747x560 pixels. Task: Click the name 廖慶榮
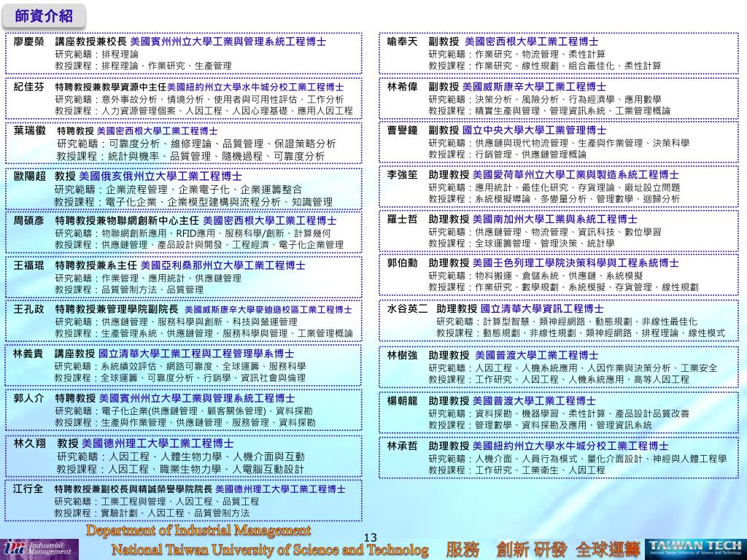(x=28, y=42)
